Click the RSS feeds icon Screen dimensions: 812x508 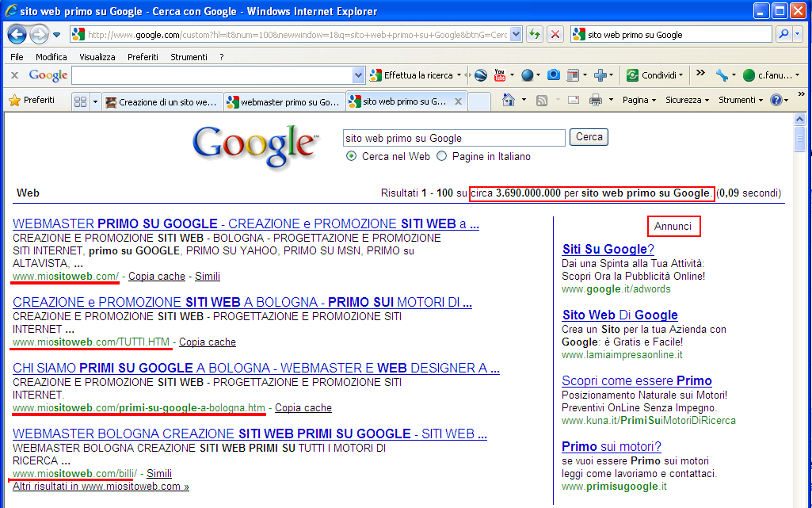542,101
